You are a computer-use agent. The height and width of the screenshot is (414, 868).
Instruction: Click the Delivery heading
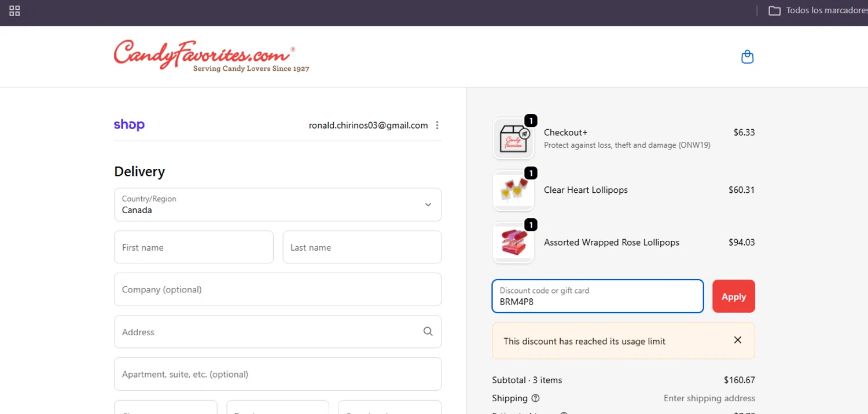point(139,171)
